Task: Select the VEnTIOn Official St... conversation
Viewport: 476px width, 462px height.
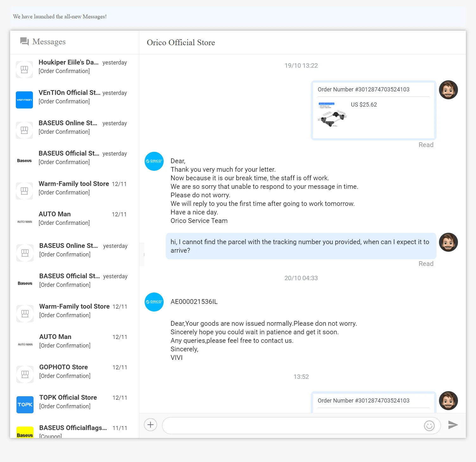Action: click(x=75, y=100)
